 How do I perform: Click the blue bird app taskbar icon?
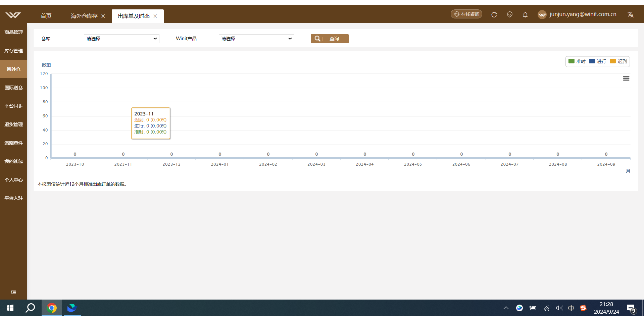72,308
